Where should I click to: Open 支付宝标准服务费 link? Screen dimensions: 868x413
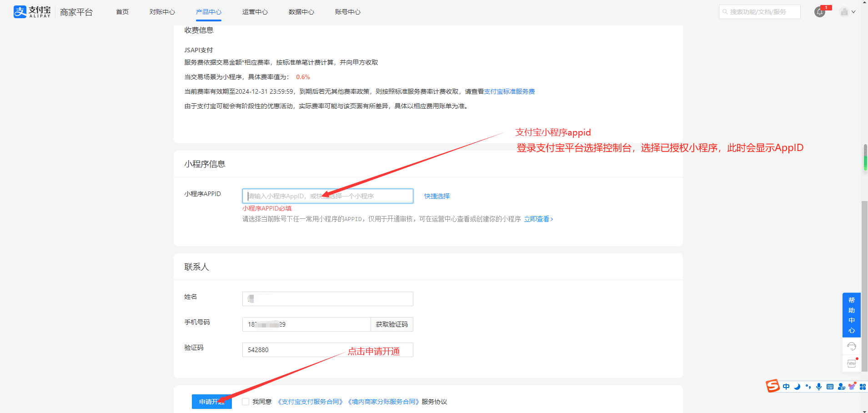[509, 91]
